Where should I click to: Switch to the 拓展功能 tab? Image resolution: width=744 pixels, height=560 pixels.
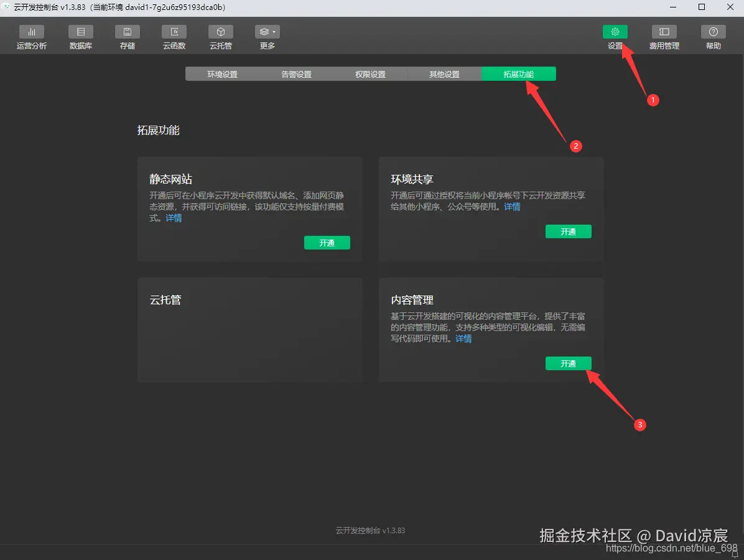tap(518, 73)
